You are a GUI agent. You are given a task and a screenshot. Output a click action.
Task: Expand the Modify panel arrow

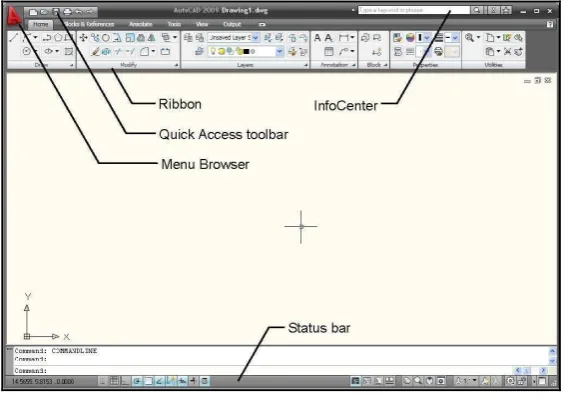coord(176,65)
